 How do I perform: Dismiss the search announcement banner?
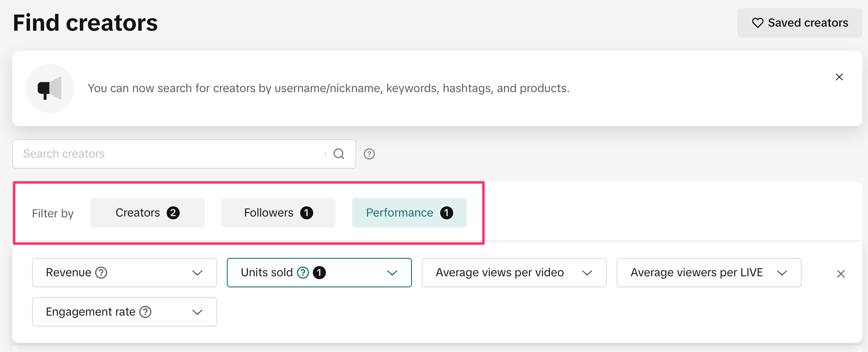(x=839, y=77)
